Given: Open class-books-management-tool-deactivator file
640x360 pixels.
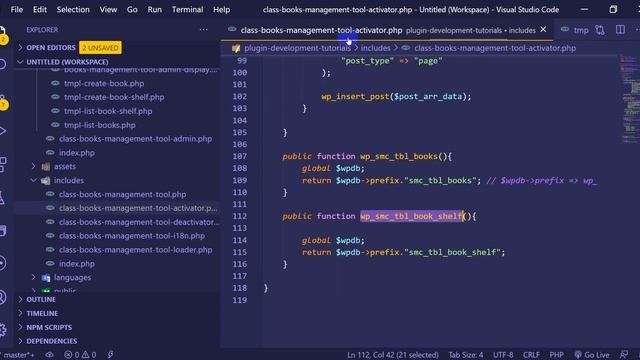Looking at the screenshot, I should click(139, 222).
